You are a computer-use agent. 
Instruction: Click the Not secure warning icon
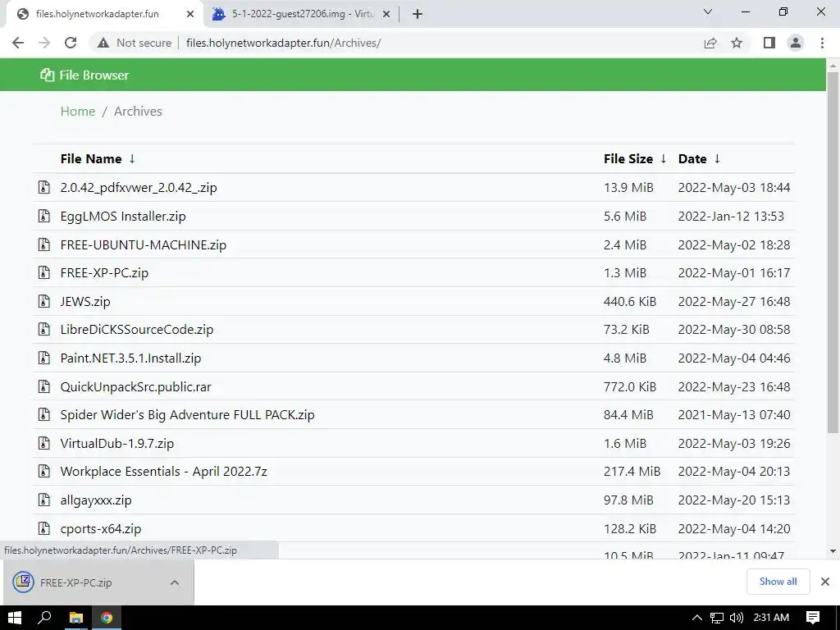103,43
